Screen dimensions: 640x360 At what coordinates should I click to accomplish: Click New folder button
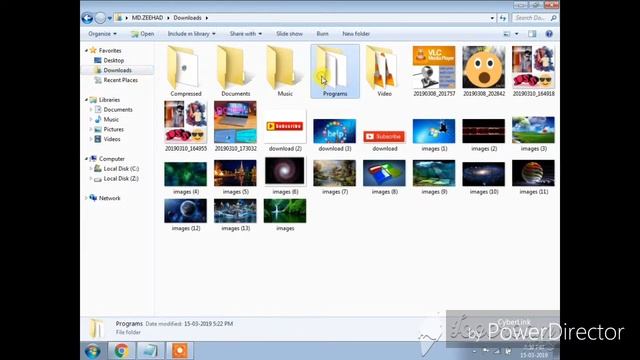point(356,34)
